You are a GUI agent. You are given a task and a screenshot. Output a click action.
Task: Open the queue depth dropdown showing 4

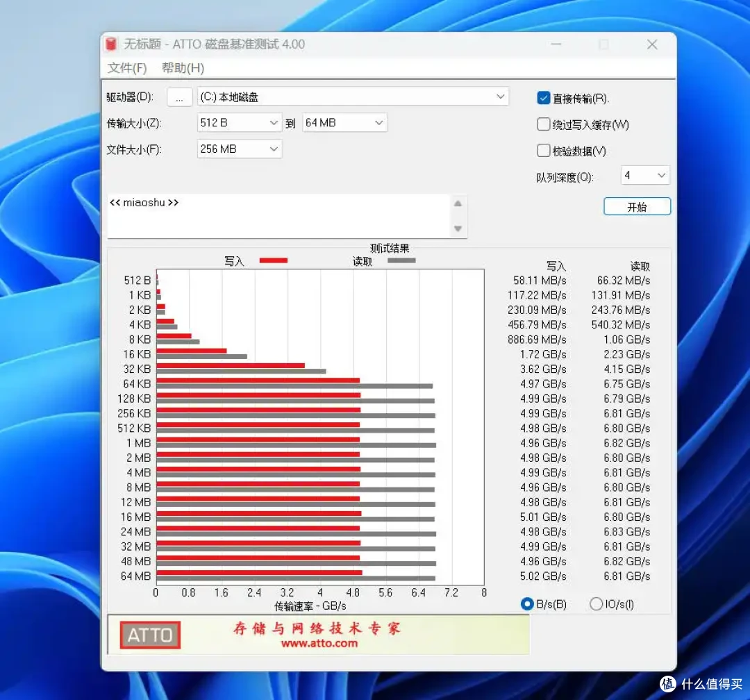[645, 175]
